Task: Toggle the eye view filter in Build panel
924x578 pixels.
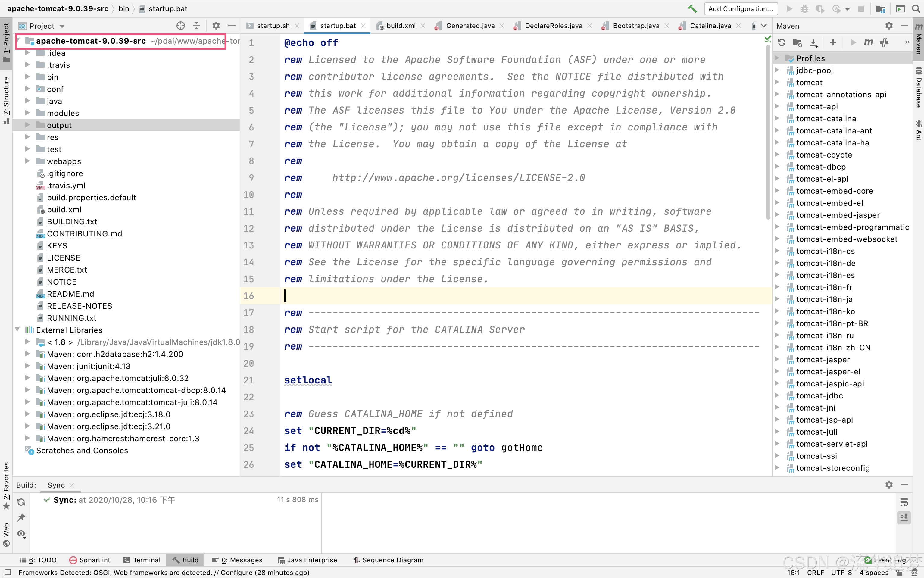Action: click(21, 534)
